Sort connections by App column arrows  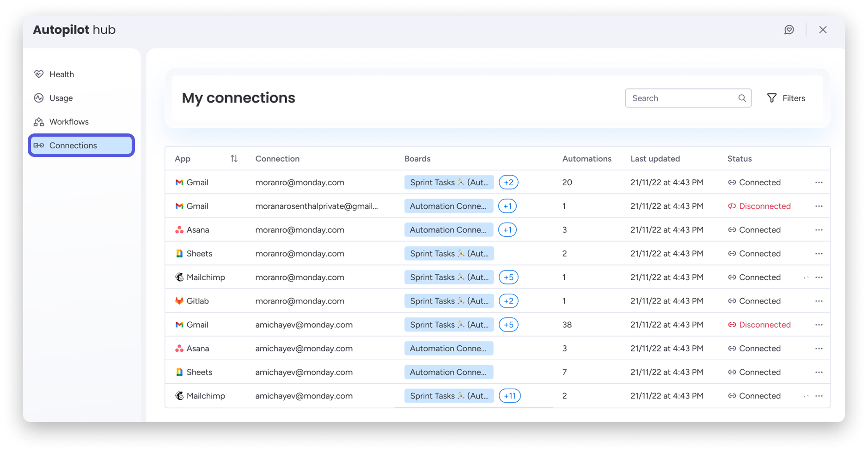click(x=234, y=159)
